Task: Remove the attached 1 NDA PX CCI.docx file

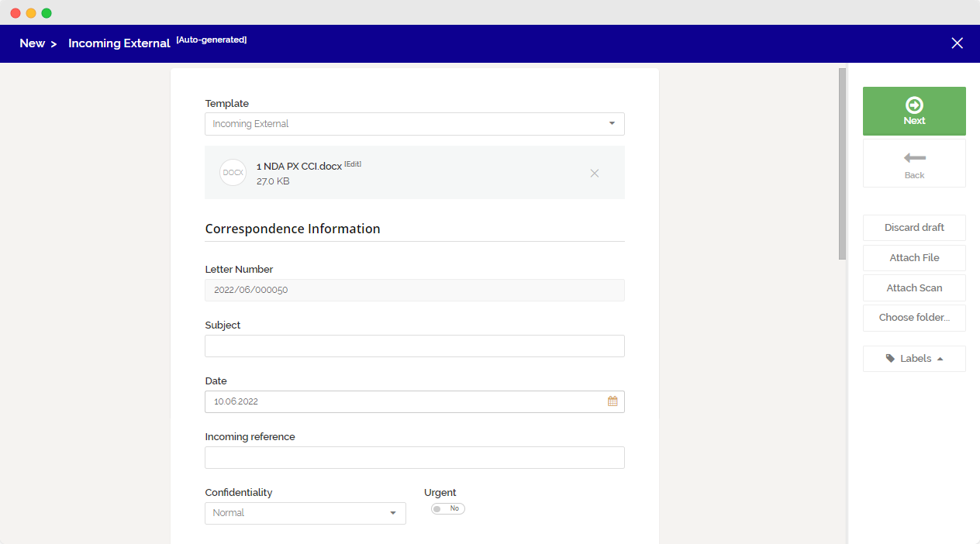Action: coord(595,174)
